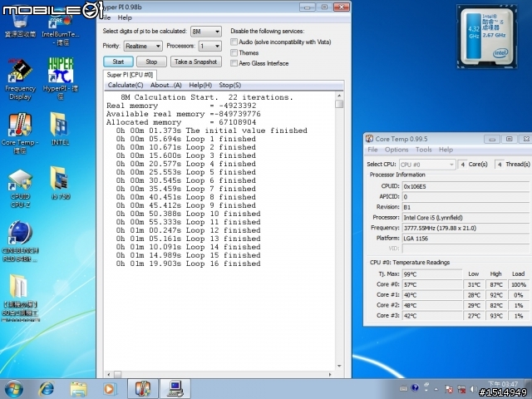Open the Calculate(C) menu
This screenshot has height=399, width=532.
(126, 85)
